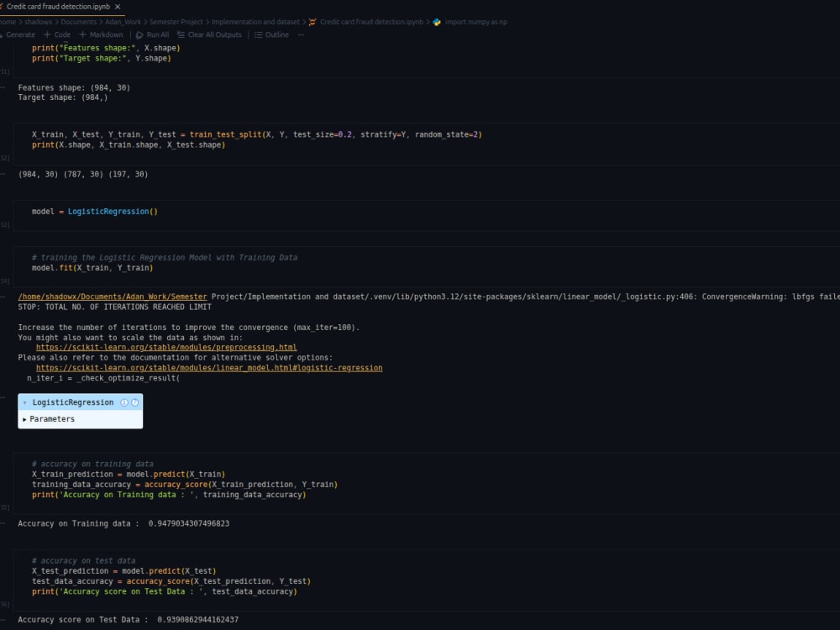
Task: Click the '# accuracy on test data' comment
Action: pyautogui.click(x=83, y=561)
